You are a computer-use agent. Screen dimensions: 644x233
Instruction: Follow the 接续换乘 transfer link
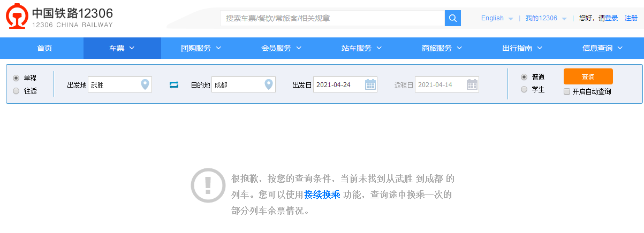[322, 195]
